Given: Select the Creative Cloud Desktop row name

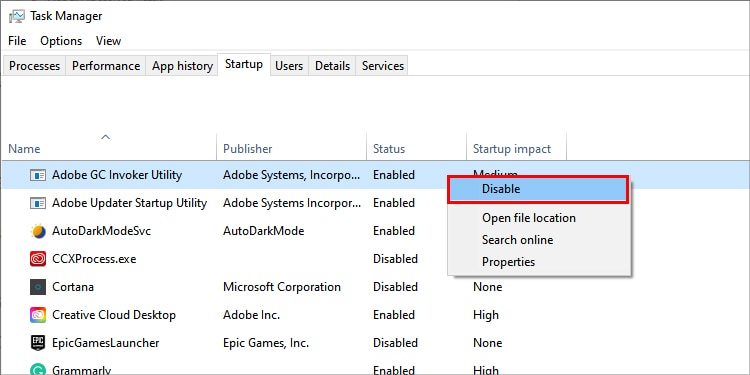Looking at the screenshot, I should (x=114, y=315).
